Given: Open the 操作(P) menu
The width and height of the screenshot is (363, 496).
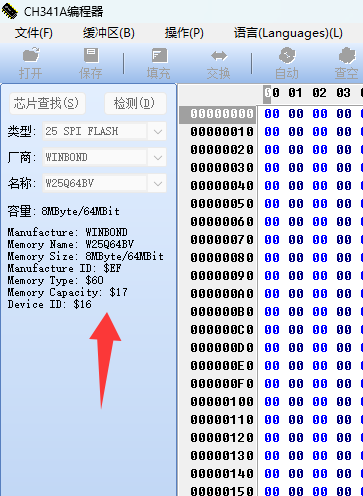Looking at the screenshot, I should [x=184, y=33].
